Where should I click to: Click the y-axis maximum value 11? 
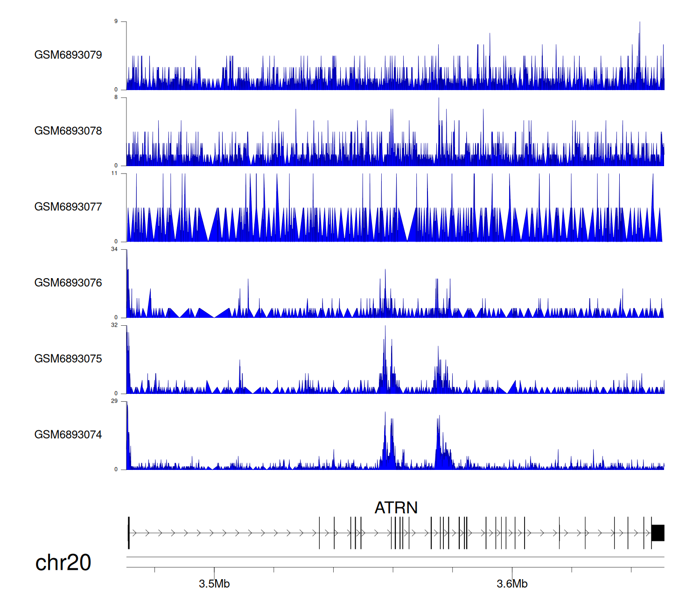click(x=114, y=173)
